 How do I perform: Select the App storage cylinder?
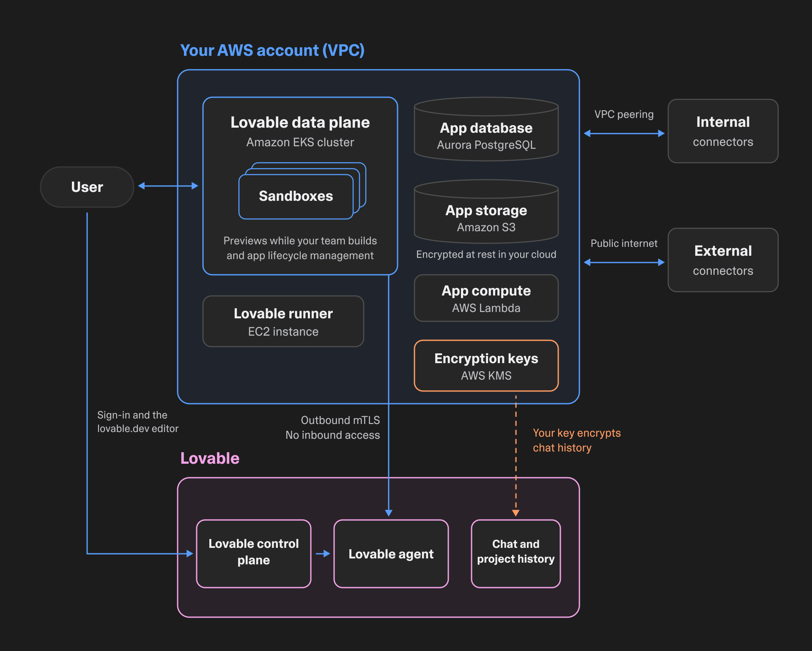pyautogui.click(x=486, y=211)
